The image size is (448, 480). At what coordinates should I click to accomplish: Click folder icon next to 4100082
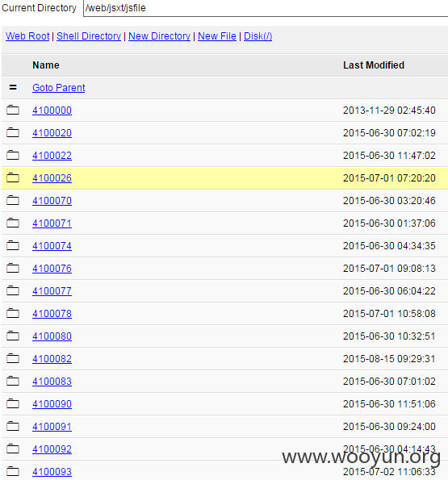(13, 358)
